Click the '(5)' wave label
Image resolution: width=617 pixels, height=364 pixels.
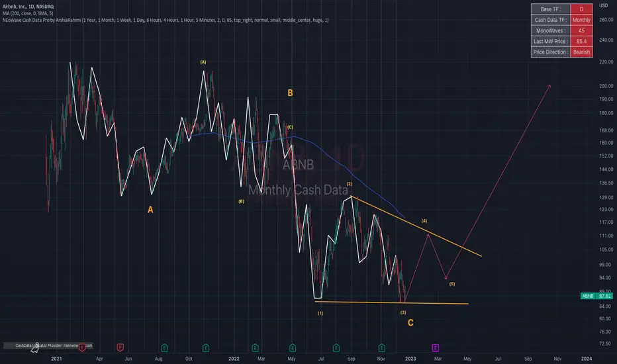(452, 284)
